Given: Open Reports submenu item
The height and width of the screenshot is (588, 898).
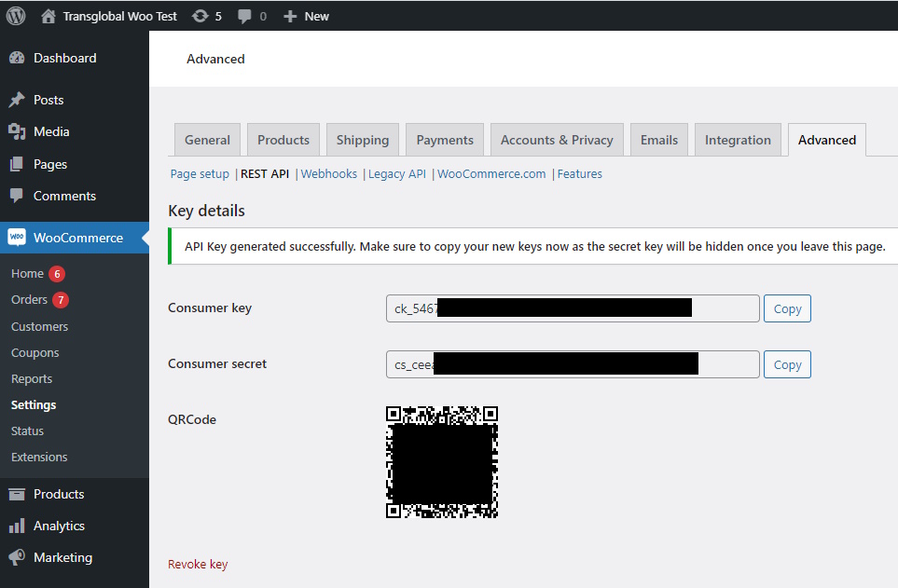Looking at the screenshot, I should (x=32, y=379).
